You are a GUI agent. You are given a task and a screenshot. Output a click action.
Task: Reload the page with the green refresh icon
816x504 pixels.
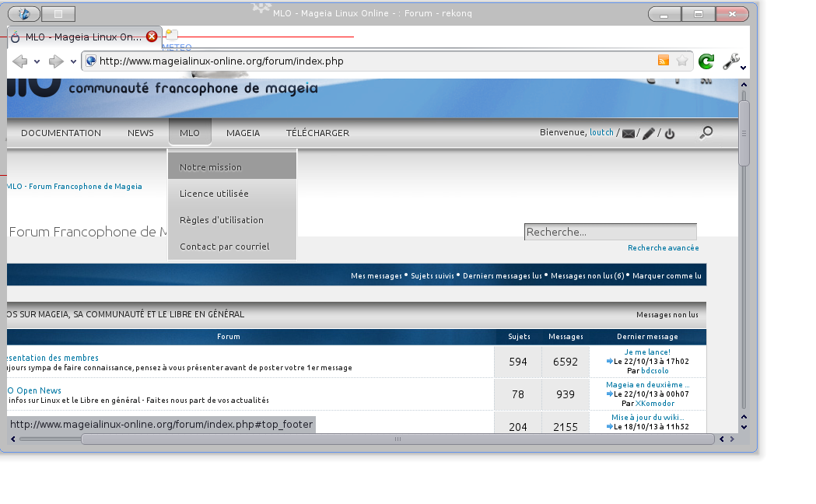[x=706, y=61]
